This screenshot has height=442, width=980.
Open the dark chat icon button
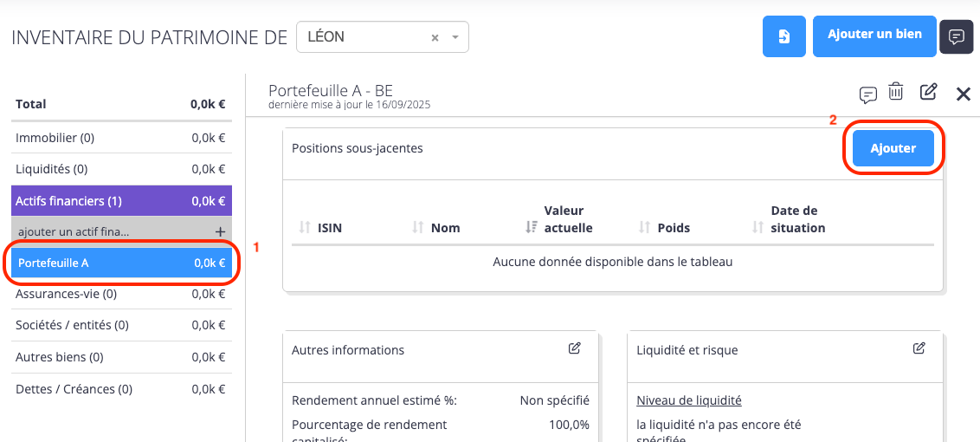click(x=957, y=36)
